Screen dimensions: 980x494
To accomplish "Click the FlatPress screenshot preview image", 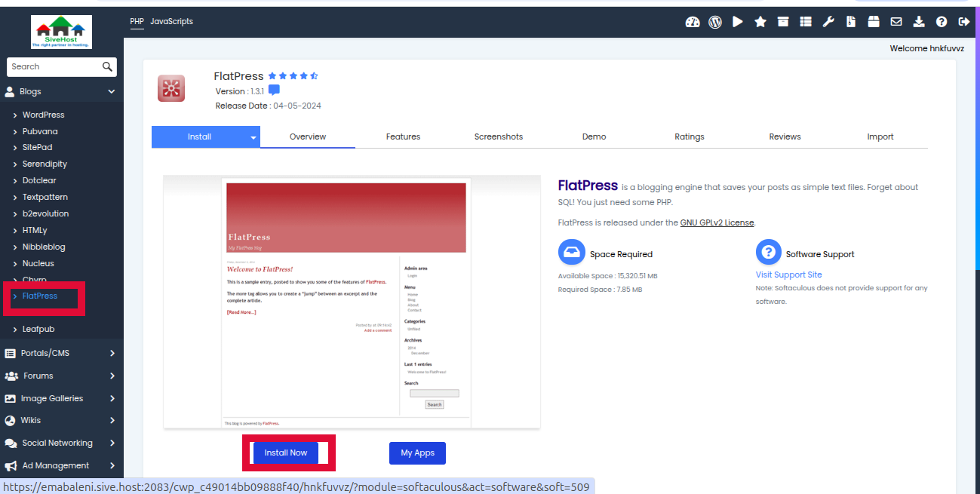I will [x=352, y=302].
